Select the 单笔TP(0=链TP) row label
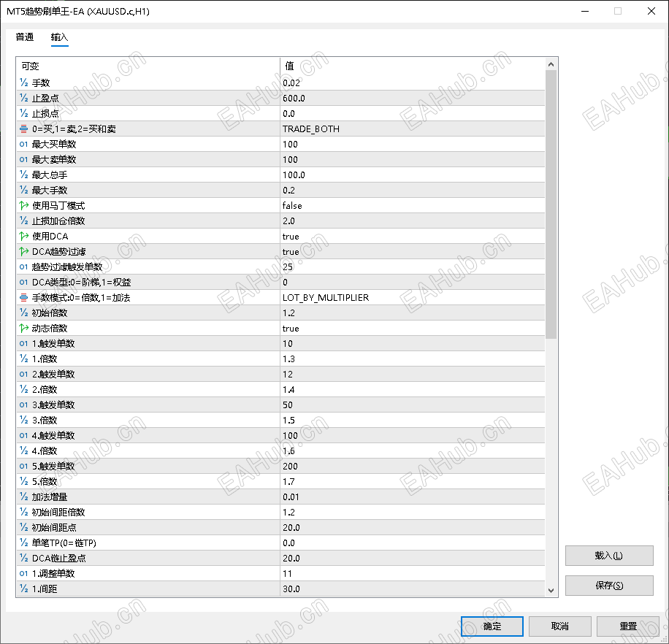 click(64, 543)
